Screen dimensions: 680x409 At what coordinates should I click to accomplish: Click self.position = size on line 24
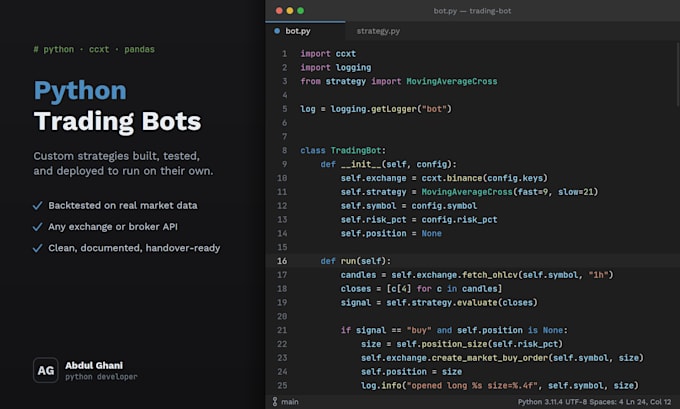(x=412, y=372)
